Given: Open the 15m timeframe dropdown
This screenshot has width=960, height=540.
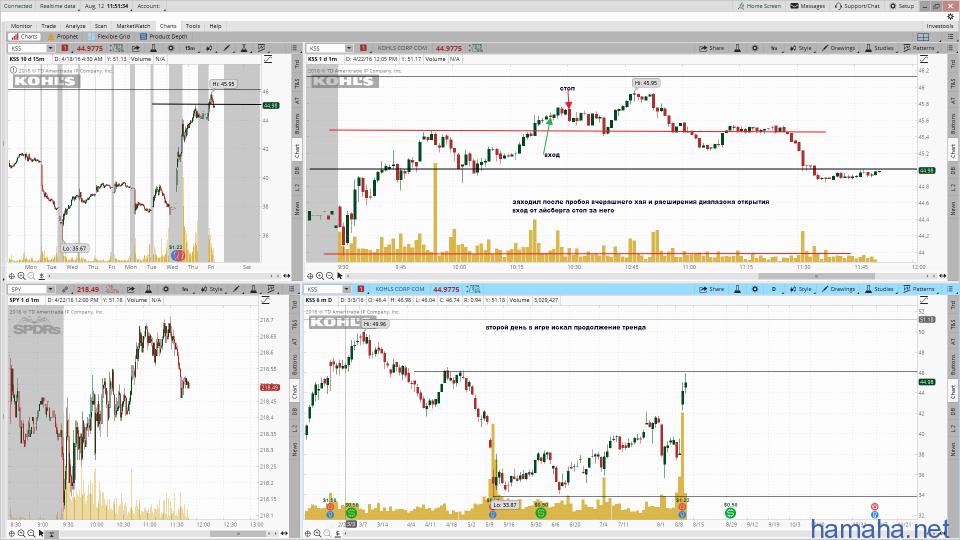Looking at the screenshot, I should coord(190,48).
